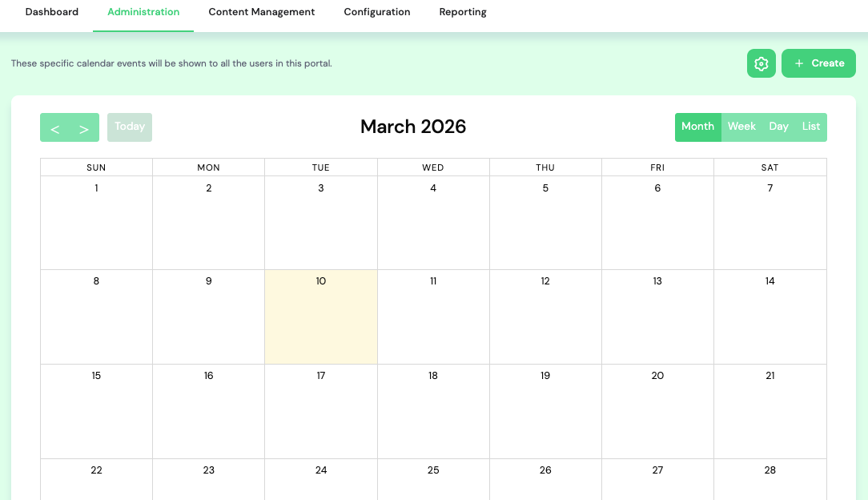Switch to the Month view

697,127
